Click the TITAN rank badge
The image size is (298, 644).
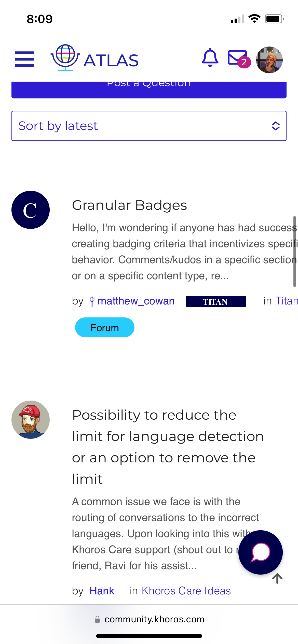tap(215, 302)
